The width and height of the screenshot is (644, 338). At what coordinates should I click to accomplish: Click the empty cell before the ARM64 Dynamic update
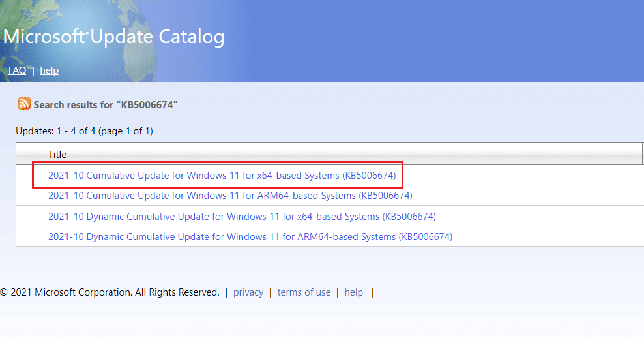(x=31, y=237)
